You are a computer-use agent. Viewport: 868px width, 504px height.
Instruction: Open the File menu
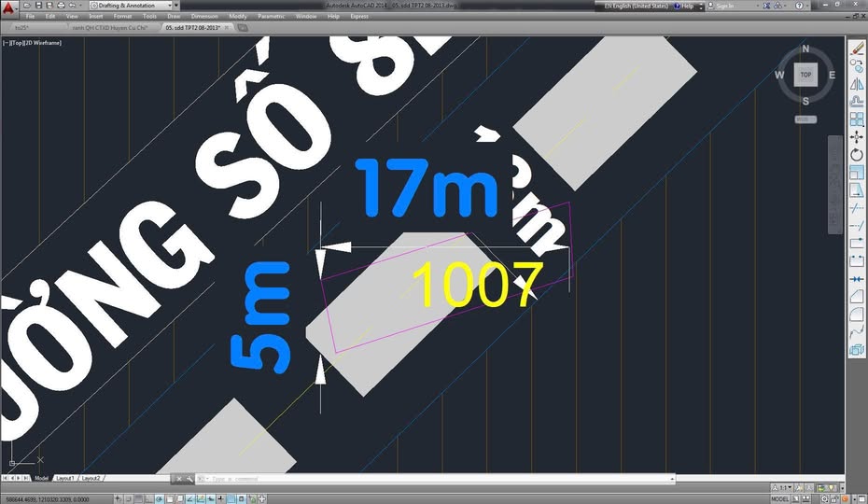tap(30, 17)
